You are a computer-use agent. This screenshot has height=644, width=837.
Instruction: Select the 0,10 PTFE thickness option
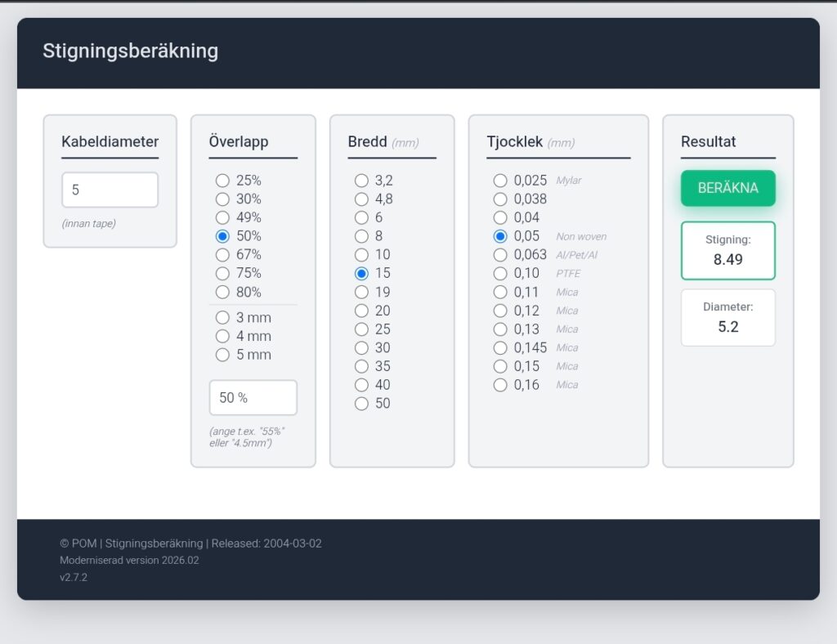[500, 274]
